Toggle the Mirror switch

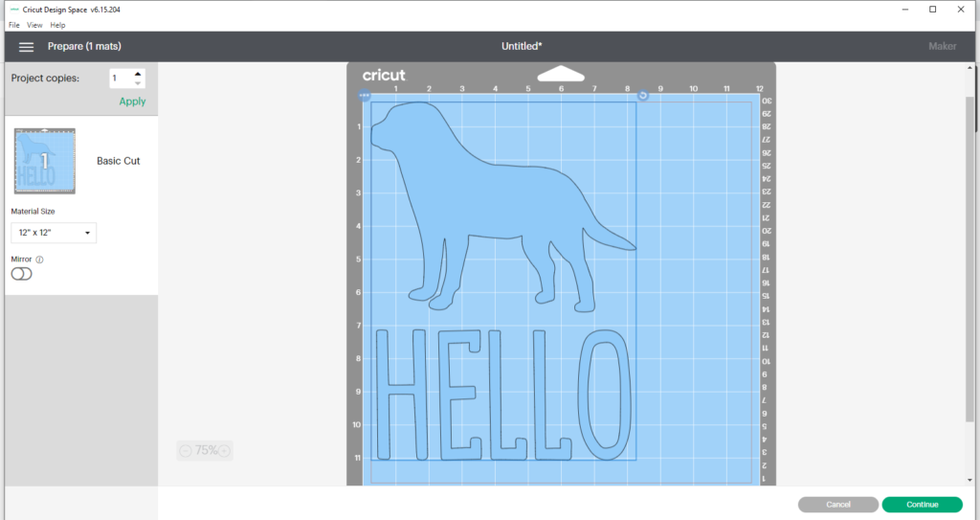click(21, 274)
